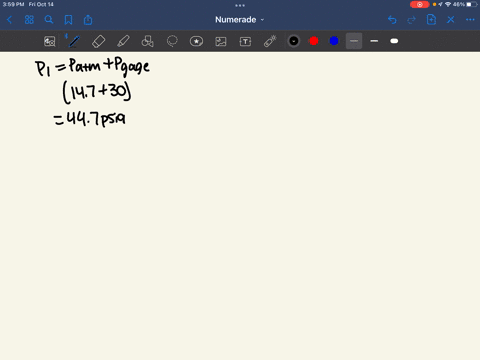Screen dimensions: 480x360
Task: Close editing mode with X icon
Action: tap(451, 20)
